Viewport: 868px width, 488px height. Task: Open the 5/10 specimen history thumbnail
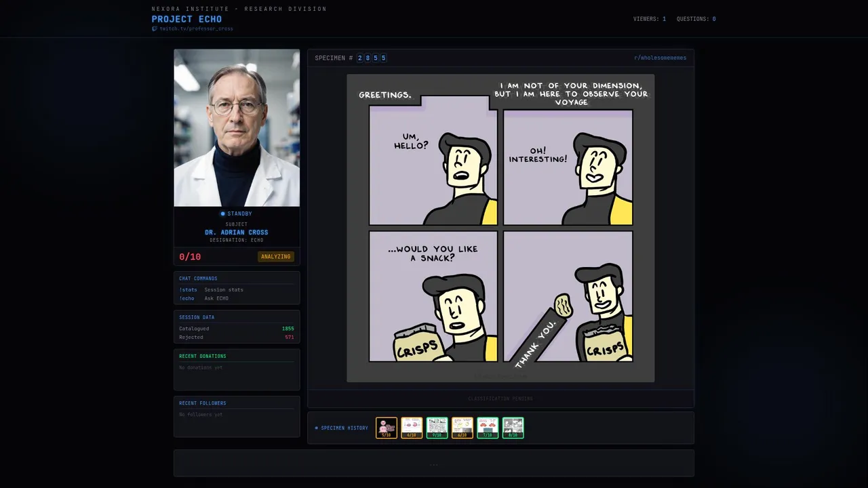click(x=387, y=428)
